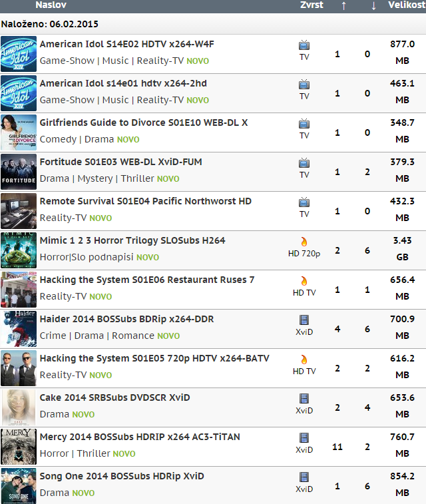Click '760.7 MB' size for Mercy
The image size is (426, 504).
coord(402,445)
